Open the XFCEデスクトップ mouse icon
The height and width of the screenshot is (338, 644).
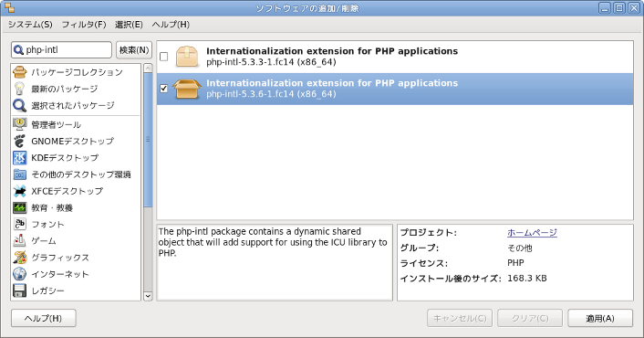(x=20, y=191)
